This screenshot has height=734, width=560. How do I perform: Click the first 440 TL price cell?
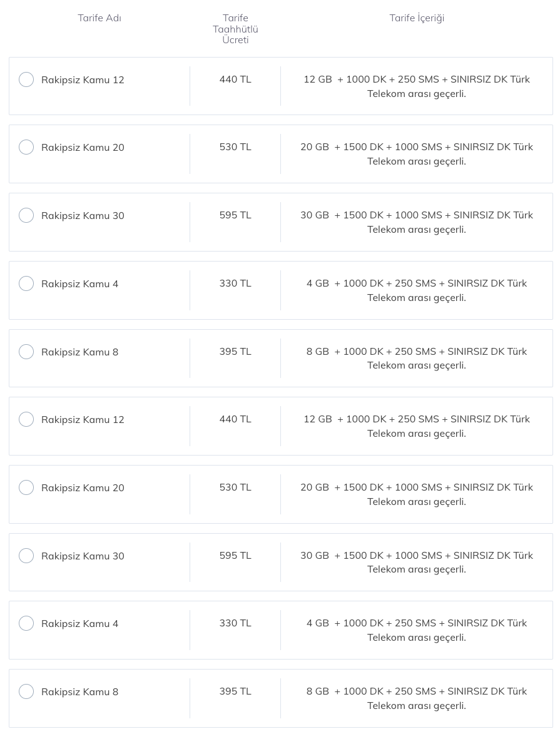pyautogui.click(x=235, y=79)
